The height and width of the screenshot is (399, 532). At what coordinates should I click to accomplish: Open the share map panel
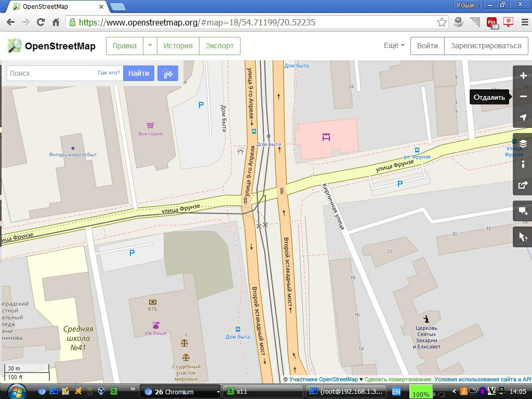pyautogui.click(x=523, y=185)
